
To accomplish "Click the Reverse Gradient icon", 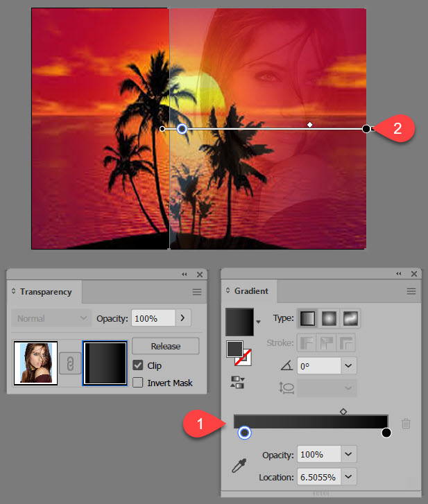I will (238, 382).
